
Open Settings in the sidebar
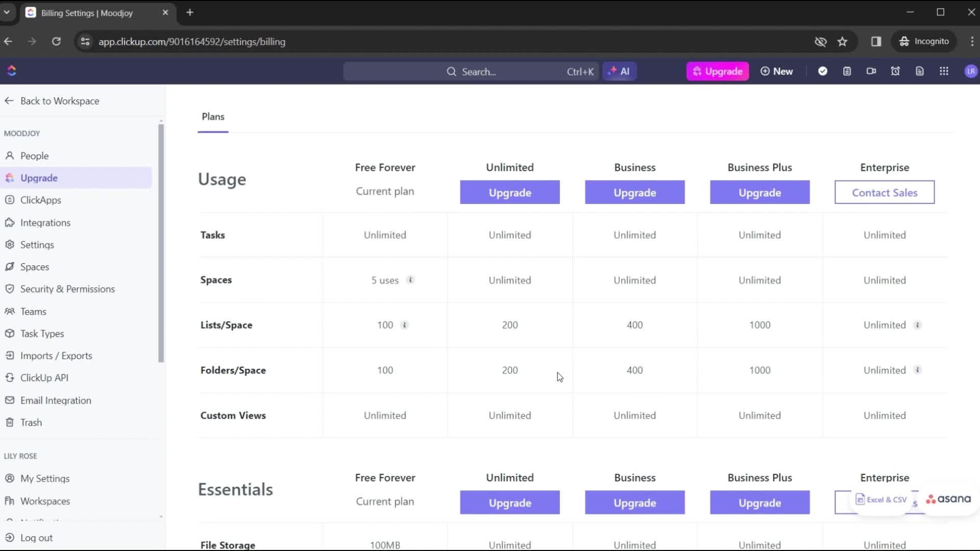point(77,245)
